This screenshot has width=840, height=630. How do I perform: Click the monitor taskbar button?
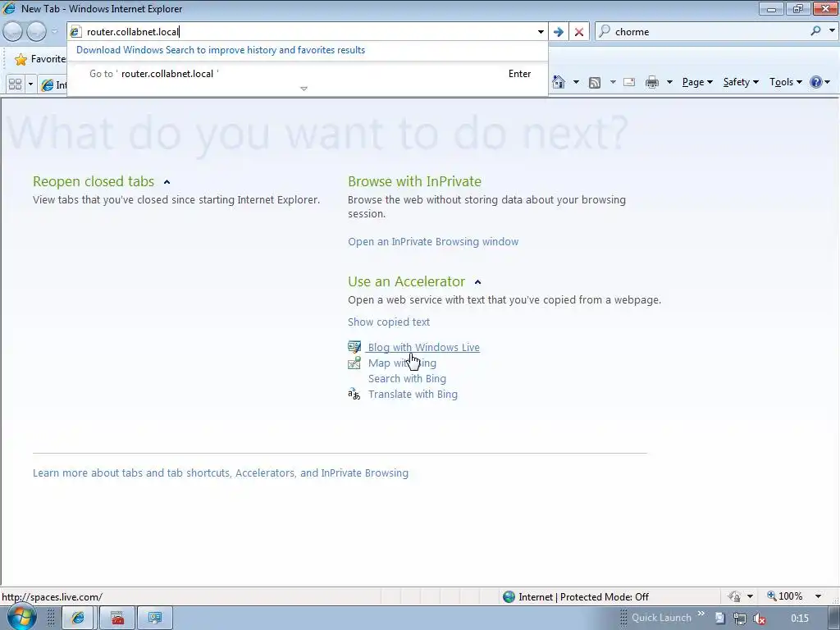point(155,618)
